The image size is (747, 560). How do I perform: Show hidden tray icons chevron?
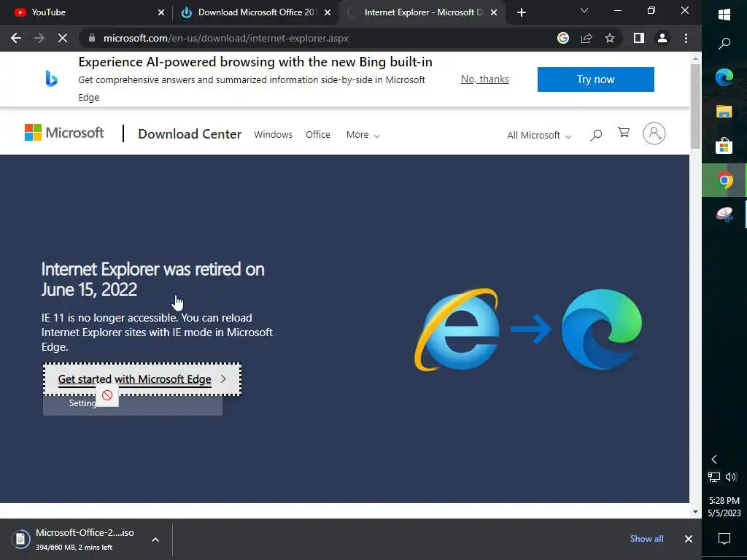713,459
